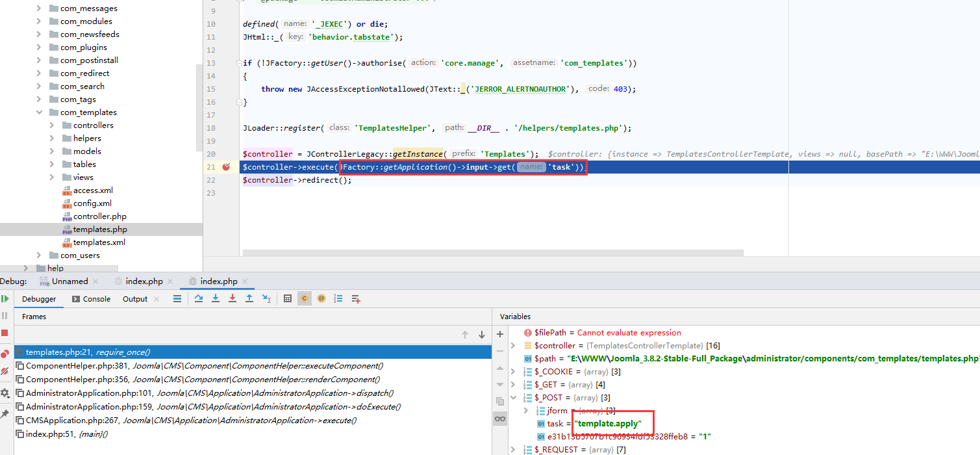
Task: Step out of the current function
Action: click(249, 298)
